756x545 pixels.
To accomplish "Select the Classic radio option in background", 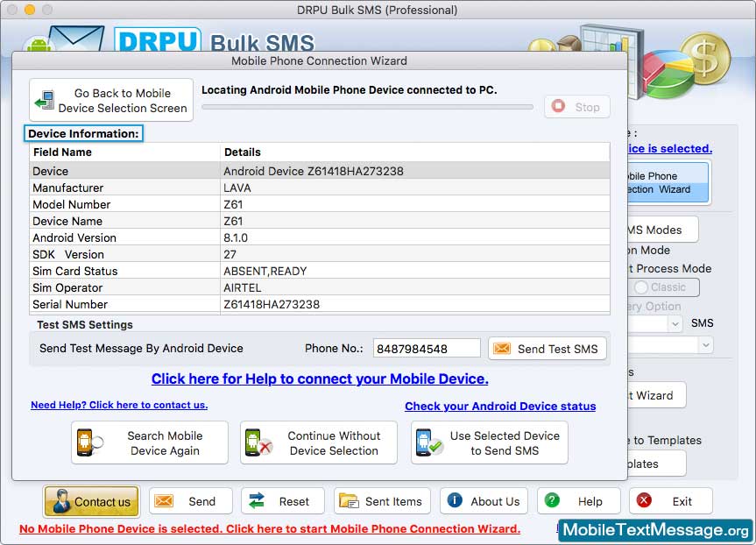I will [641, 287].
